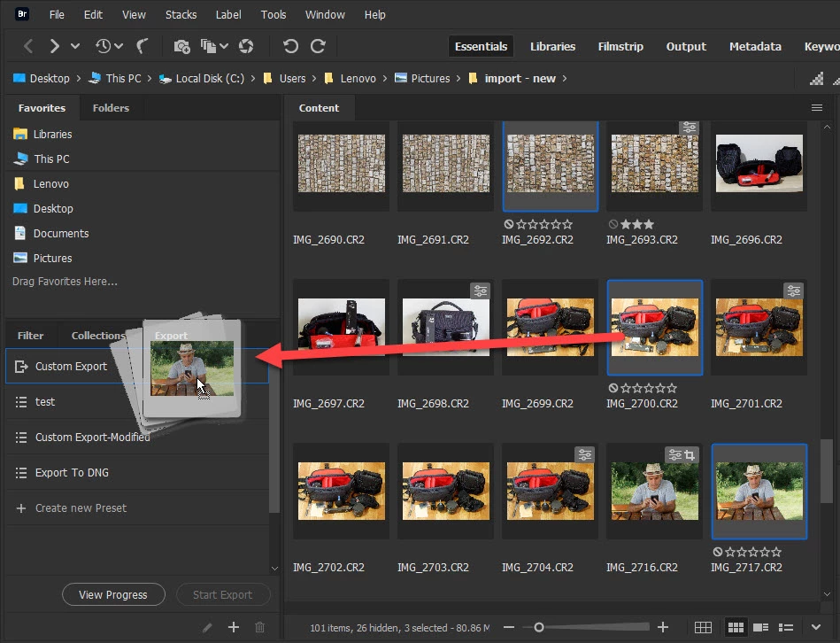The image size is (840, 643).
Task: Click the thumbnail size slider handle
Action: (538, 627)
